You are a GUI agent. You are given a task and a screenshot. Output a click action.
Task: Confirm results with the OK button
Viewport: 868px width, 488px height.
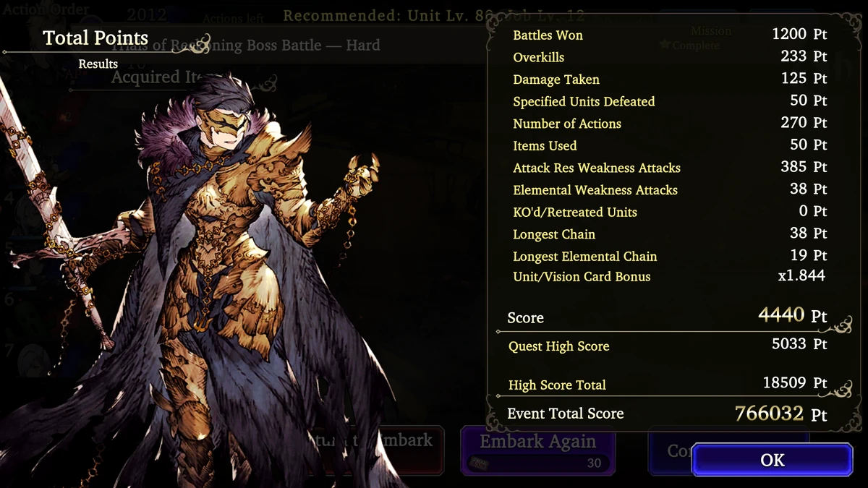click(773, 460)
